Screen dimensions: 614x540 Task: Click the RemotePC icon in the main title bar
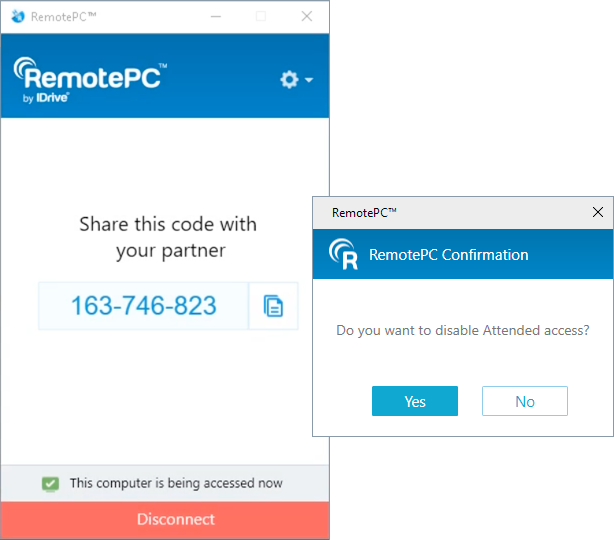[15, 16]
